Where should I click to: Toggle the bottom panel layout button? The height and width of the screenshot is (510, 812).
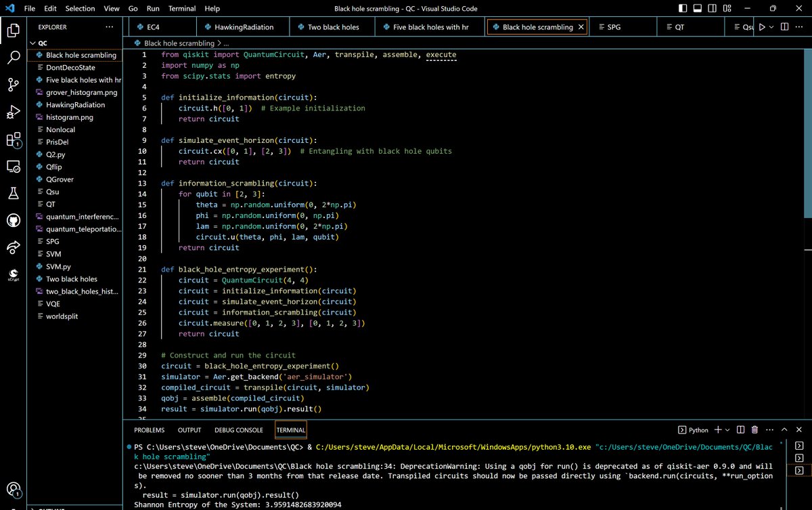[x=697, y=9]
